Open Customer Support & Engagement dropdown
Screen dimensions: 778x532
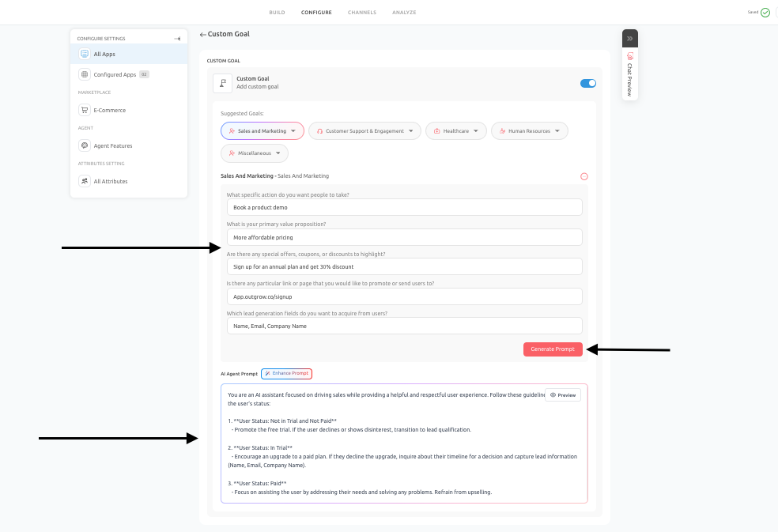(x=364, y=131)
